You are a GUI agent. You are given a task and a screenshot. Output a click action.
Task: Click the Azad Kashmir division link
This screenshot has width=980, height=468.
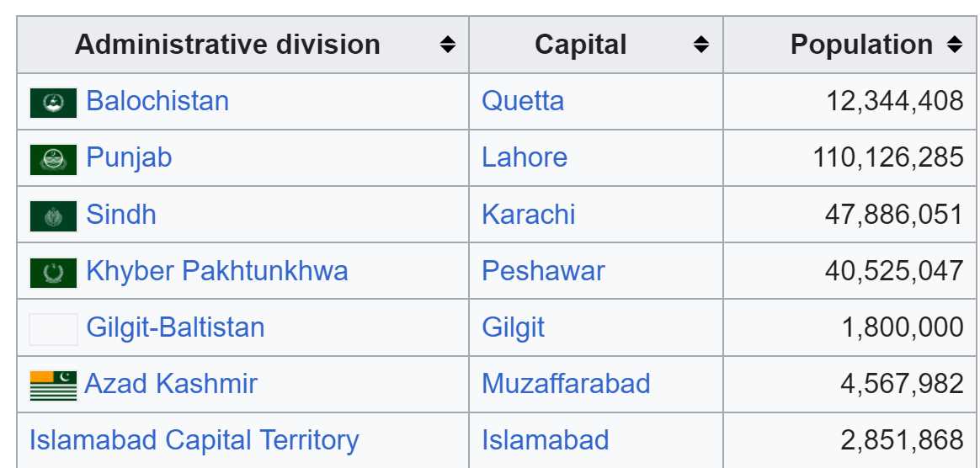pos(171,384)
